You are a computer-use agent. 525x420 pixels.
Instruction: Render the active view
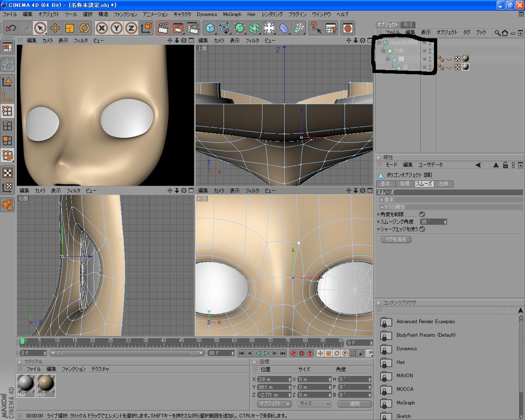coord(163,28)
